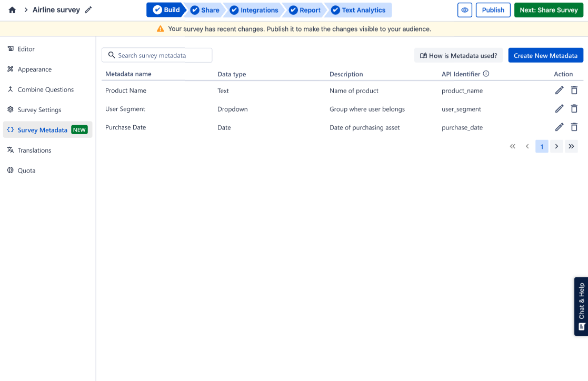This screenshot has width=588, height=381.
Task: Click the API Identifier info icon
Action: point(486,74)
